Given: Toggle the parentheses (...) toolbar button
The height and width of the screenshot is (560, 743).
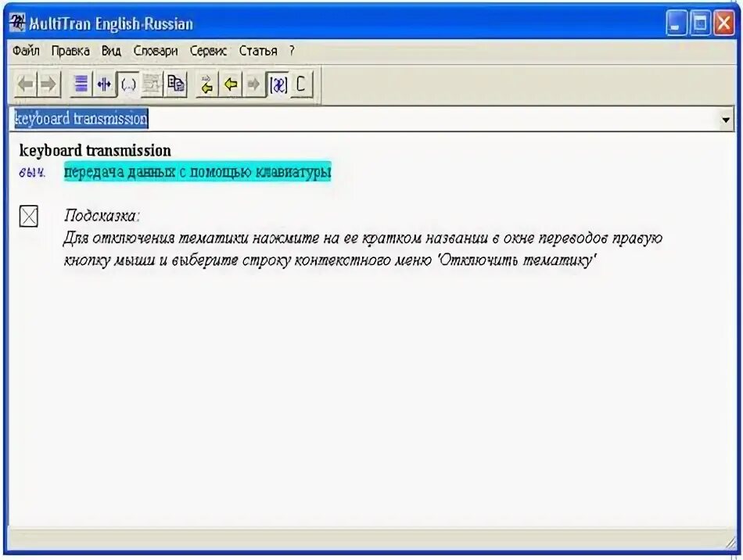Looking at the screenshot, I should [x=128, y=84].
